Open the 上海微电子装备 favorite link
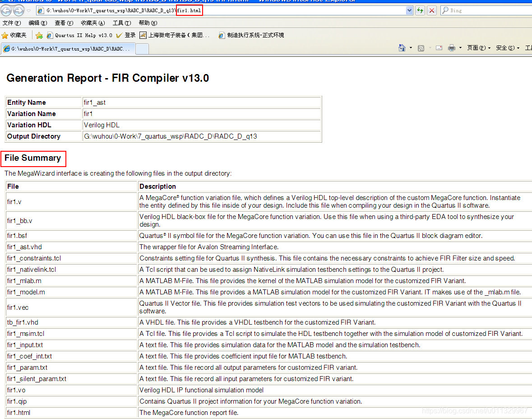Viewport: 532px width, 419px height. (x=175, y=35)
